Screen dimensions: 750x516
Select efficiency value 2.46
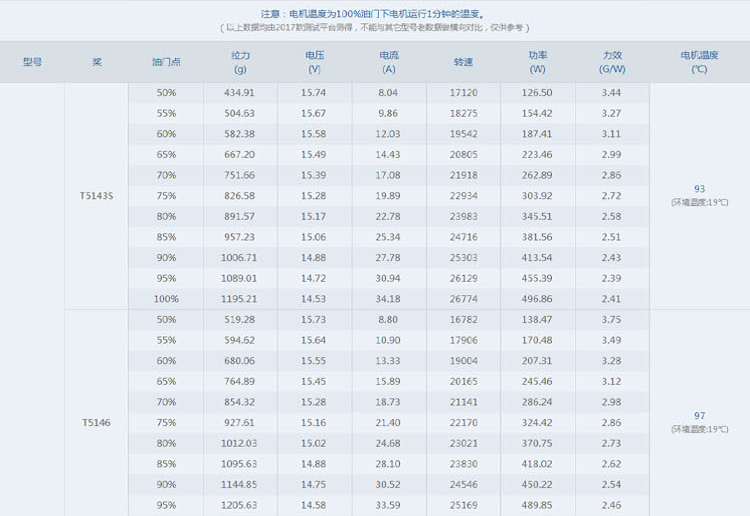pos(611,505)
